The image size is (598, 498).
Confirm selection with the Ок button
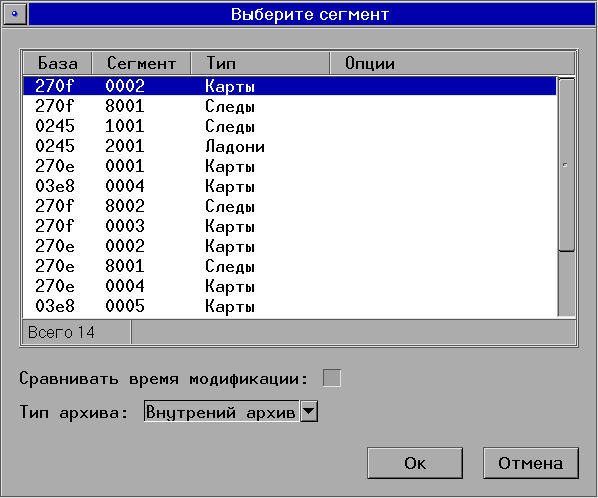[415, 463]
